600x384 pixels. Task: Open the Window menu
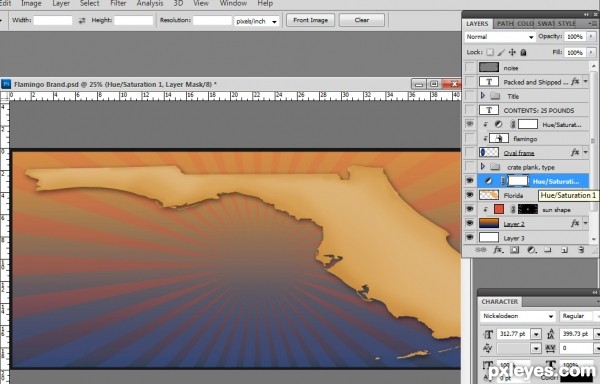(x=233, y=3)
